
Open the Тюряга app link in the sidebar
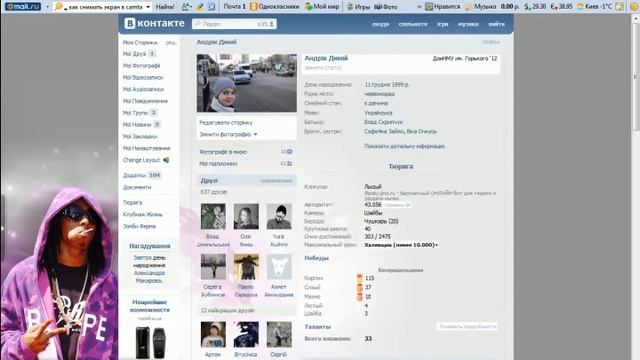coord(132,203)
